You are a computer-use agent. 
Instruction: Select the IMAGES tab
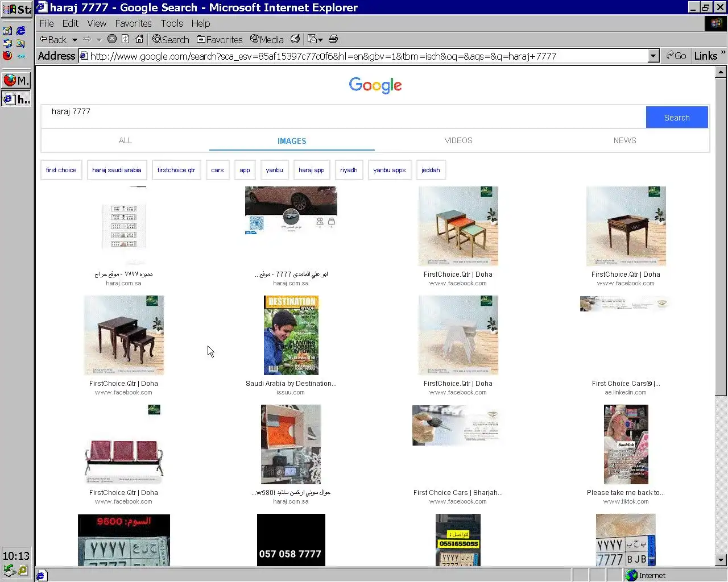tap(292, 141)
